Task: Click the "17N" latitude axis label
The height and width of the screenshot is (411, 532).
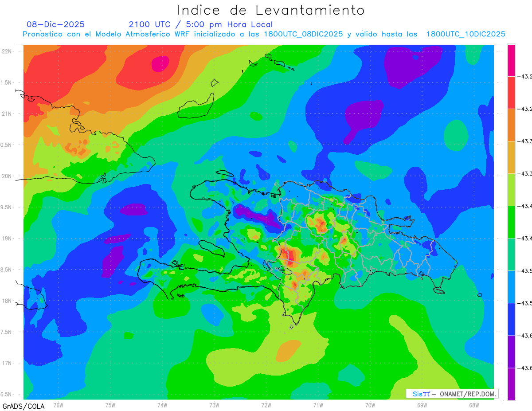Action: (x=7, y=363)
